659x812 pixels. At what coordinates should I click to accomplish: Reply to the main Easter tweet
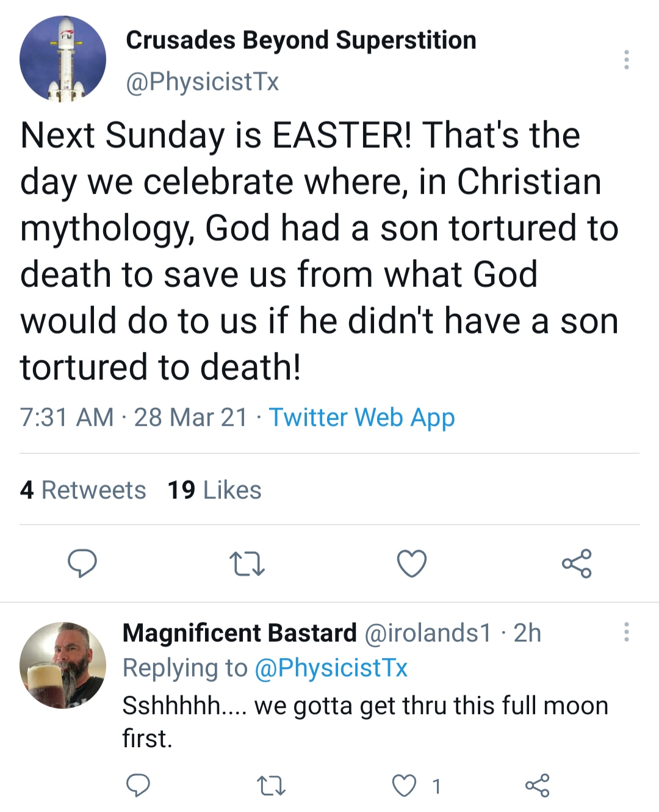82,564
